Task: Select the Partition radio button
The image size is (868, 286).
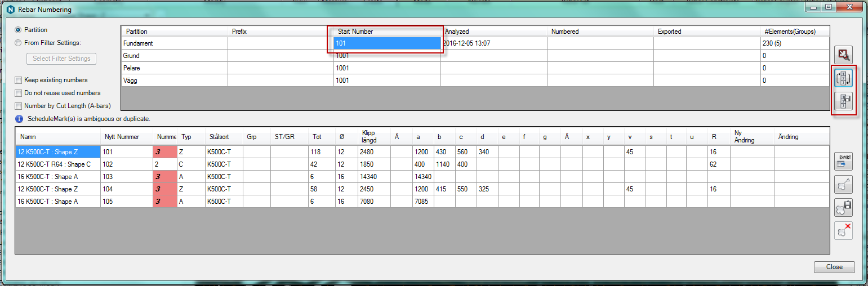Action: click(19, 30)
